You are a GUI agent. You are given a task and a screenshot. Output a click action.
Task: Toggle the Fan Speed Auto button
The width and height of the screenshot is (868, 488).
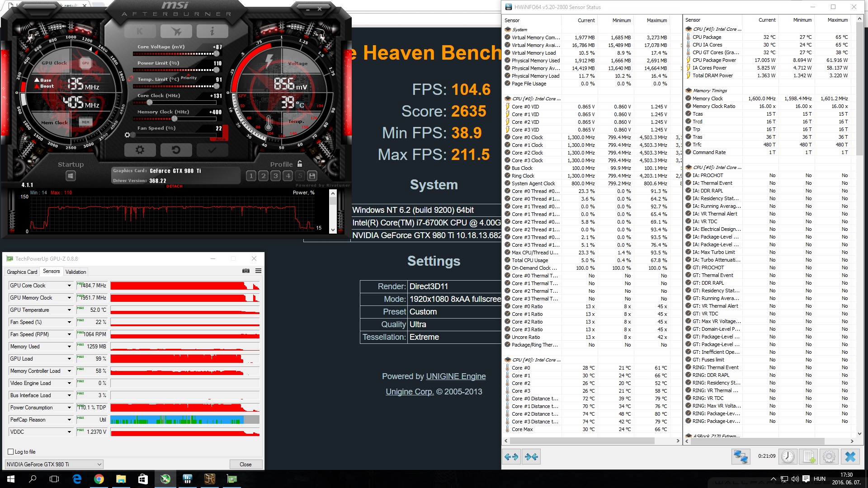coord(221,139)
